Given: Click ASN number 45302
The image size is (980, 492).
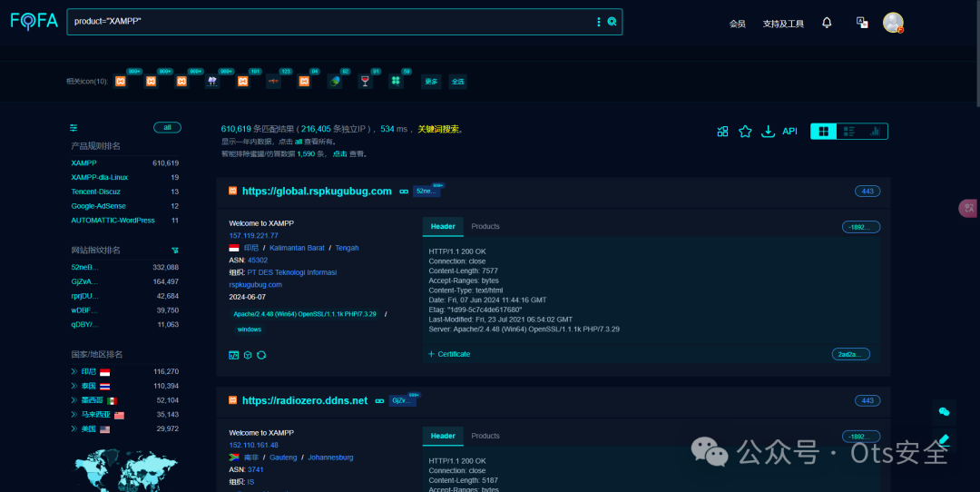Looking at the screenshot, I should (258, 260).
